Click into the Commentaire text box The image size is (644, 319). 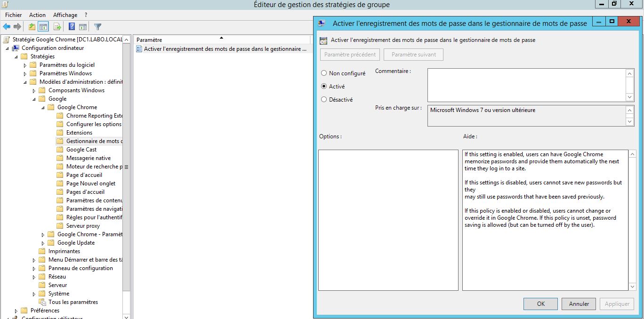[526, 85]
